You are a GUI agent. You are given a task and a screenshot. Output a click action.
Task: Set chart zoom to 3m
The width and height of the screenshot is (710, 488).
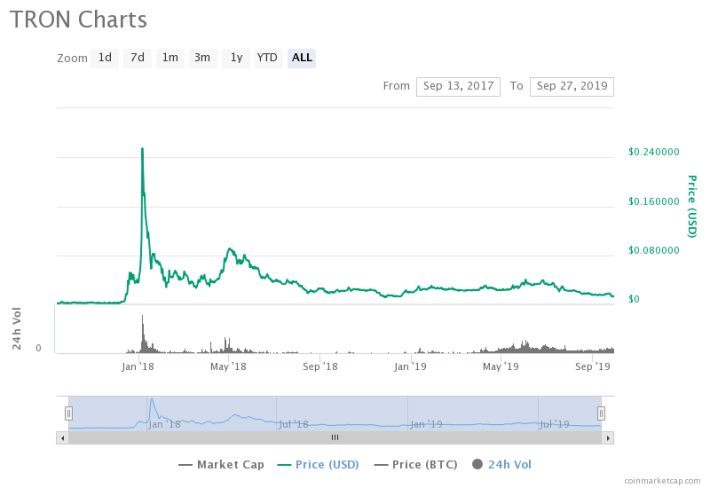click(x=202, y=58)
